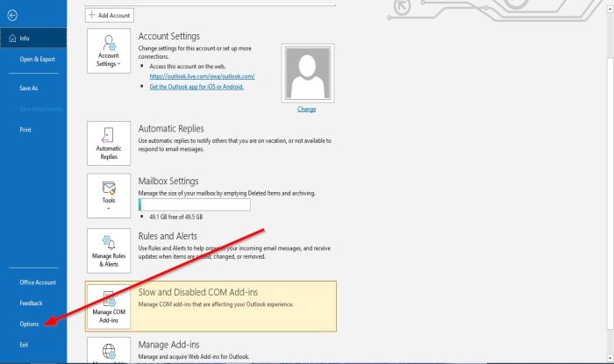This screenshot has width=614, height=364.
Task: Click the Mailbox Settings heading
Action: 168,181
